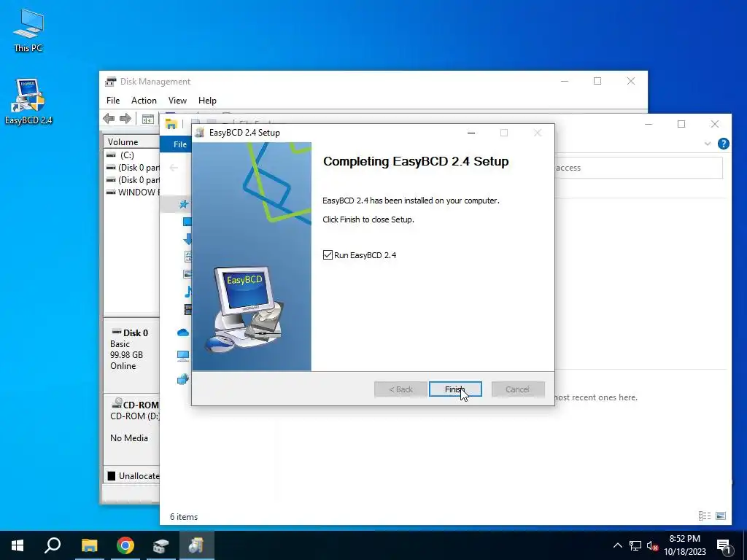This screenshot has width=747, height=560.
Task: Switch File Explorer to details view
Action: tap(705, 516)
